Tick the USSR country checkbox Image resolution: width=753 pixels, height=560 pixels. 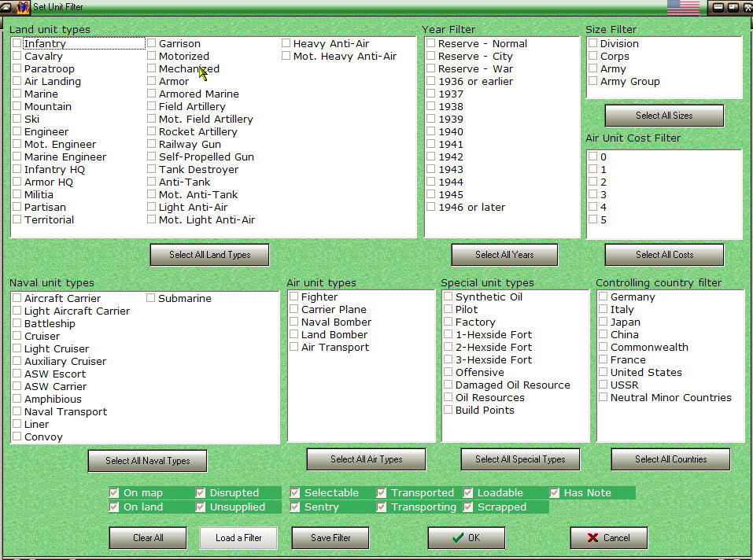coord(604,385)
